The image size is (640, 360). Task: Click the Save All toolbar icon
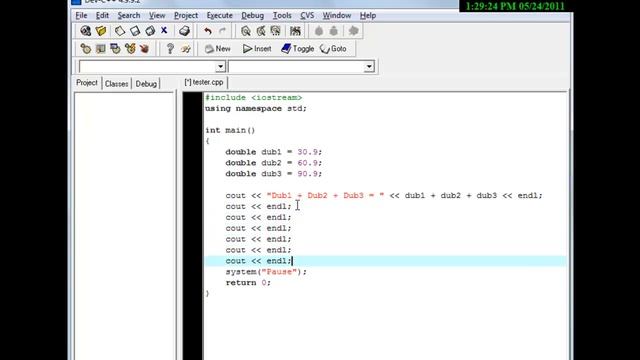pos(150,31)
